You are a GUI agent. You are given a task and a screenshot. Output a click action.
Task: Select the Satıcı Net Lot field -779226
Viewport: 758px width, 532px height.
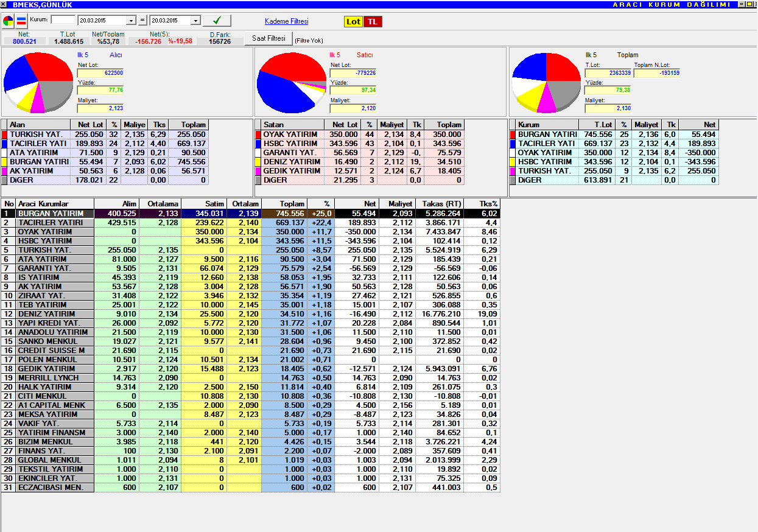(353, 73)
